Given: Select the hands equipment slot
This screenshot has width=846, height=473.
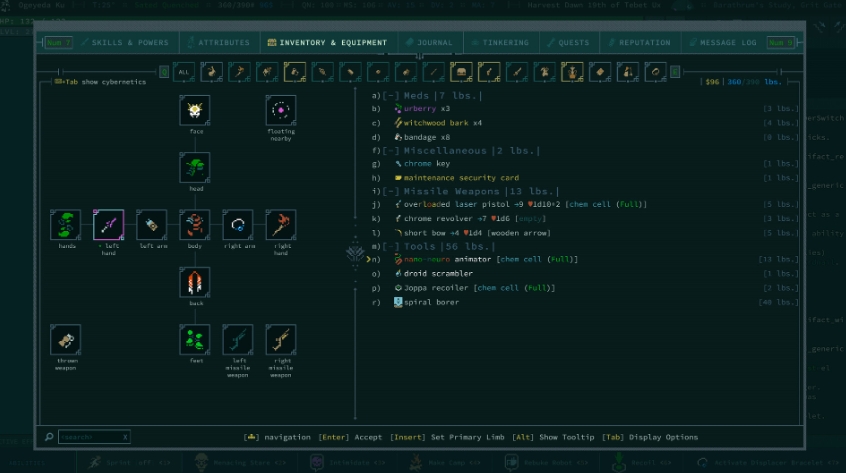Looking at the screenshot, I should pyautogui.click(x=65, y=225).
